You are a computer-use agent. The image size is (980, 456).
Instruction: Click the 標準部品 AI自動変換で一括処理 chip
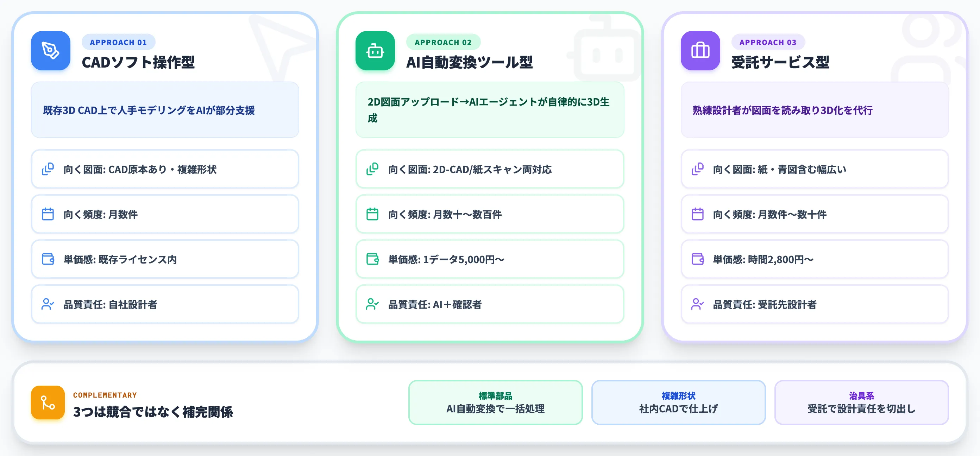[x=495, y=403]
